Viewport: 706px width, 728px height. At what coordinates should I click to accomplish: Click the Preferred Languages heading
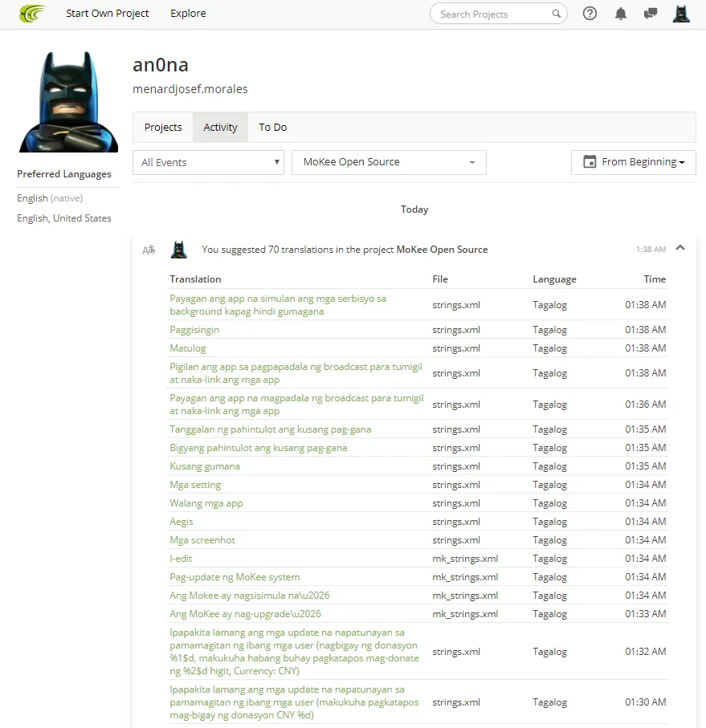64,174
